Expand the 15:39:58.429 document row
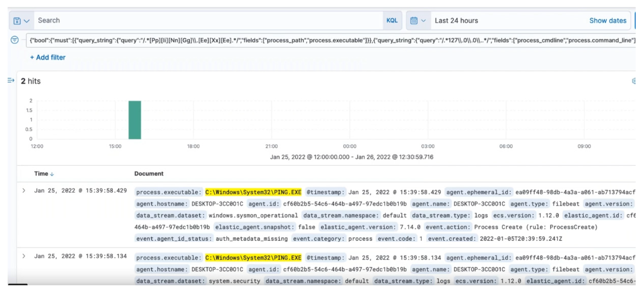Image resolution: width=644 pixels, height=292 pixels. click(24, 191)
